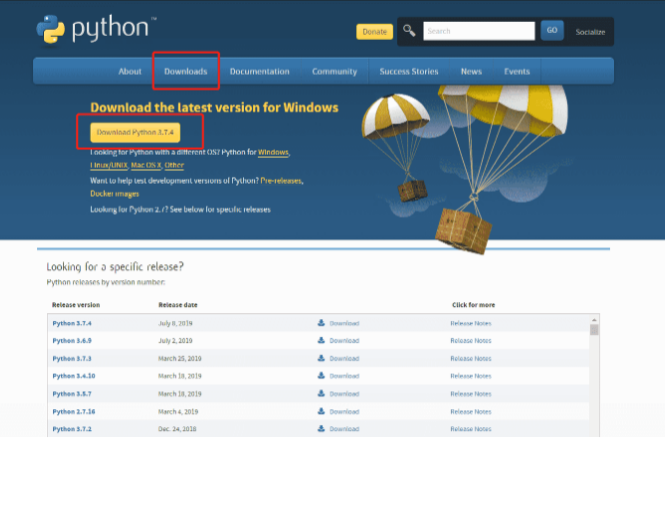
Task: Click Download text link for Python 3.6.9
Action: coord(344,341)
